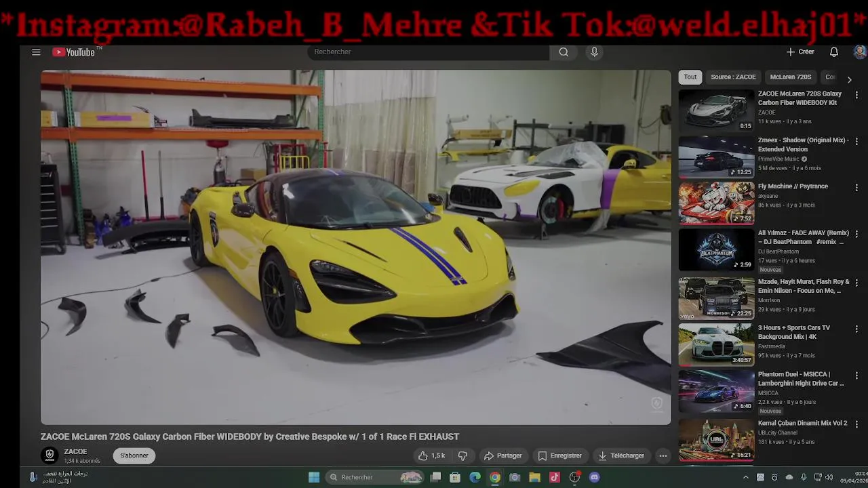Image resolution: width=868 pixels, height=488 pixels.
Task: Click the Créer create button
Action: pos(800,52)
